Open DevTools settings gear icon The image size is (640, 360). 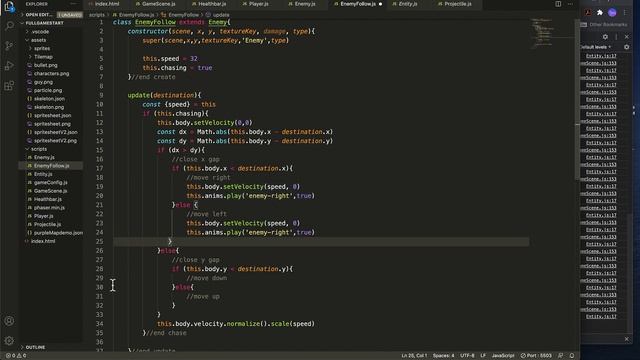(605, 37)
